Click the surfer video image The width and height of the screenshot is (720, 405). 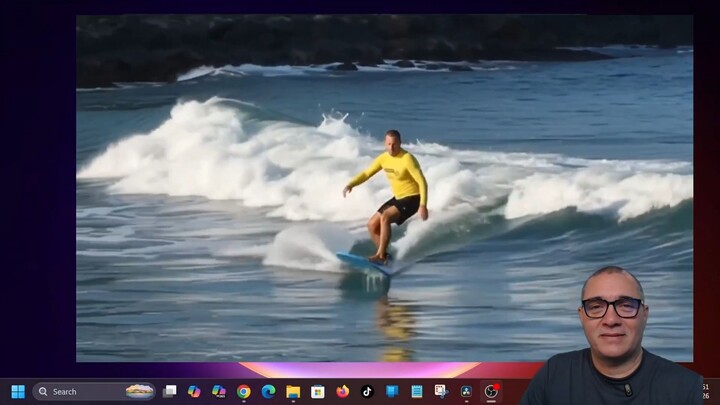pos(384,188)
